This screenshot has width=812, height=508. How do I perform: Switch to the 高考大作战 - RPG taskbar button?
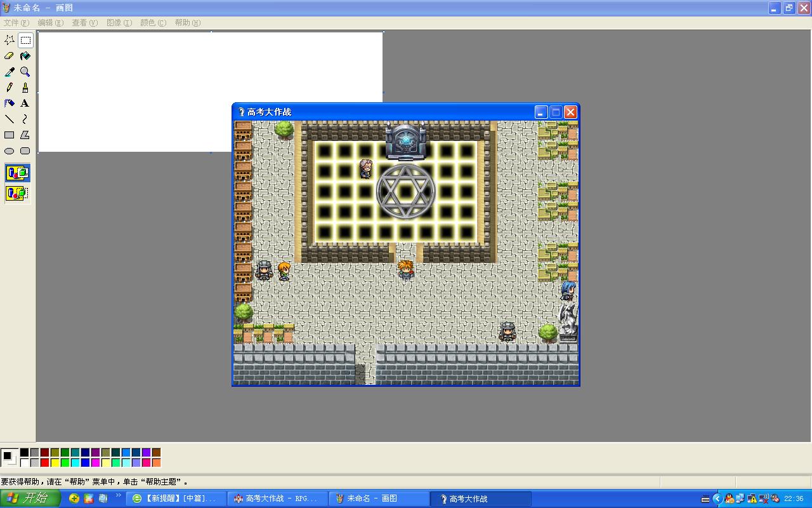(x=278, y=498)
